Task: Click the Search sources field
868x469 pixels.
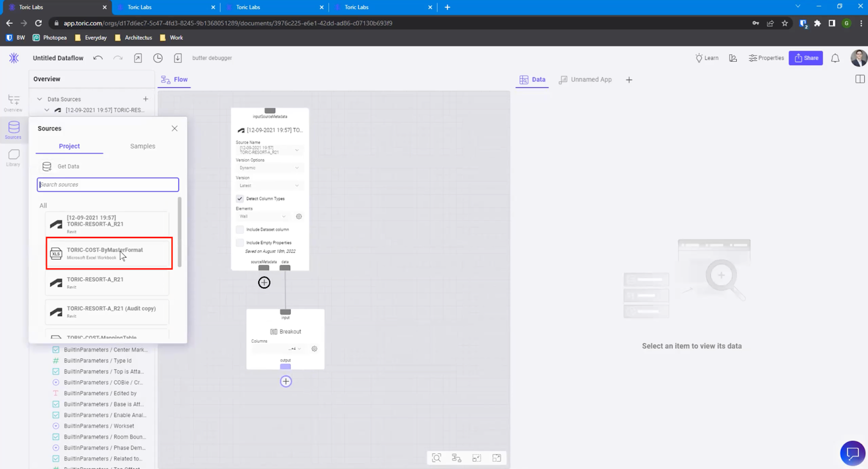Action: pos(108,185)
